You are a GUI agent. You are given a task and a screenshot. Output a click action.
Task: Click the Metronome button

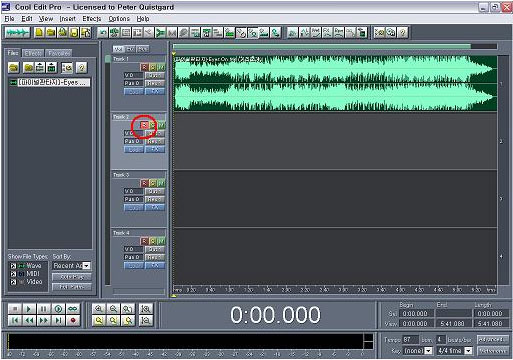point(493,351)
